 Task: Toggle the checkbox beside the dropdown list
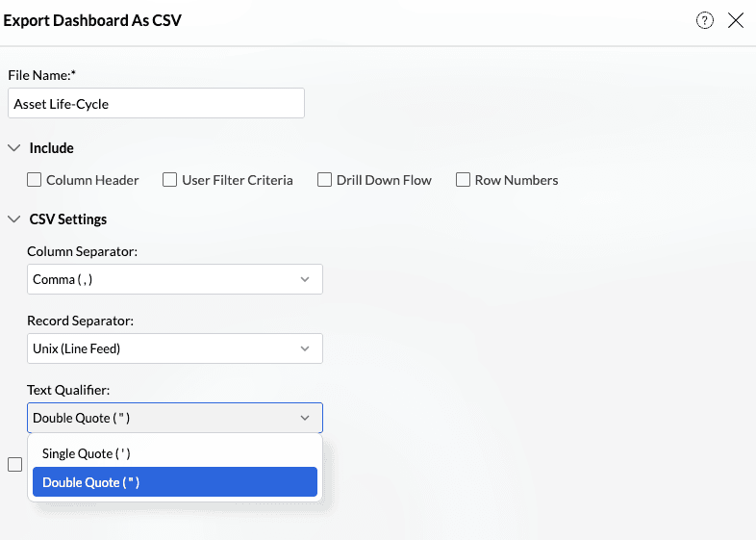[14, 465]
